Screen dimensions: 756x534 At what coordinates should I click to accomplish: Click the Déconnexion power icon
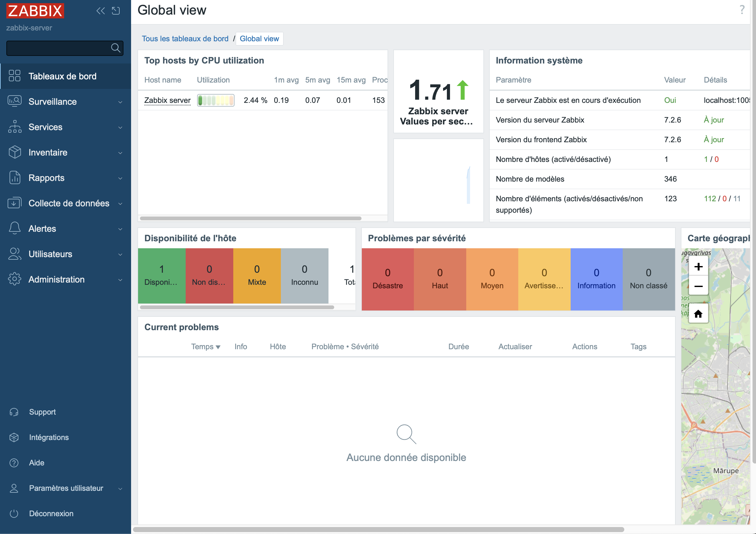tap(14, 513)
